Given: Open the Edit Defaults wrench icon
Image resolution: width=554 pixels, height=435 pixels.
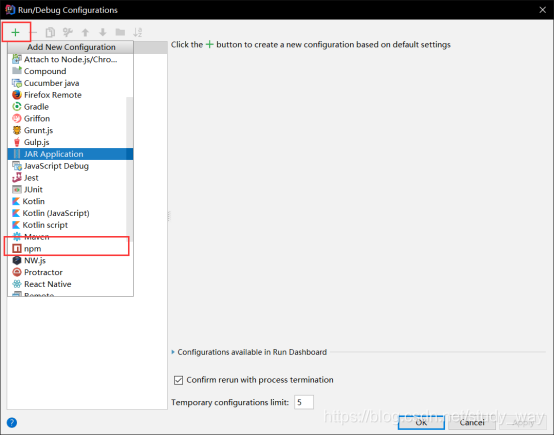Looking at the screenshot, I should [67, 33].
